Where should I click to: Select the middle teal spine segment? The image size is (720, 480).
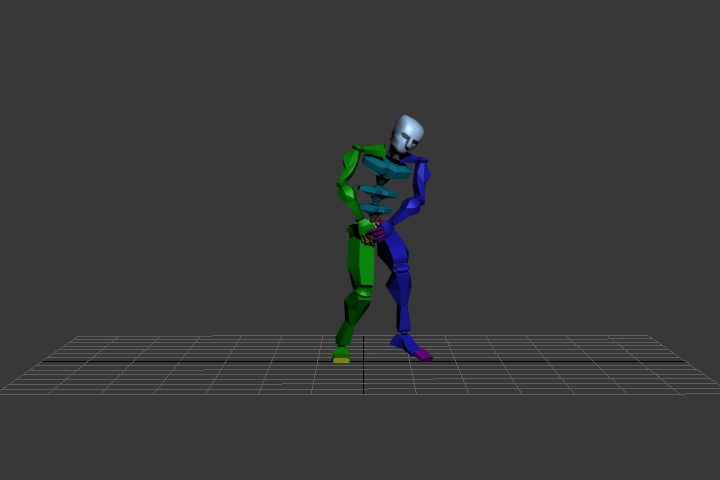click(378, 192)
